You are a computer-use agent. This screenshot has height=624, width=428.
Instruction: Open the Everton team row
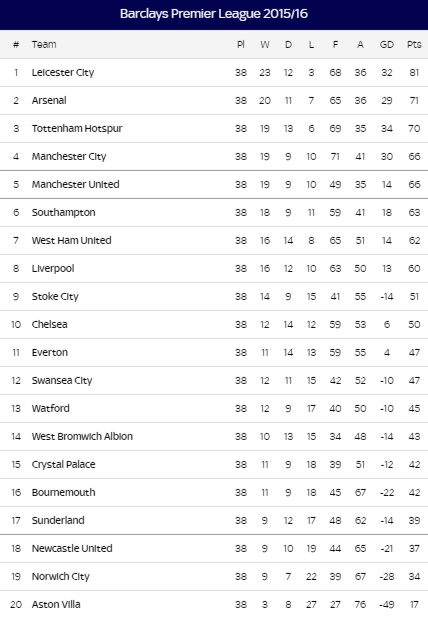pos(50,353)
